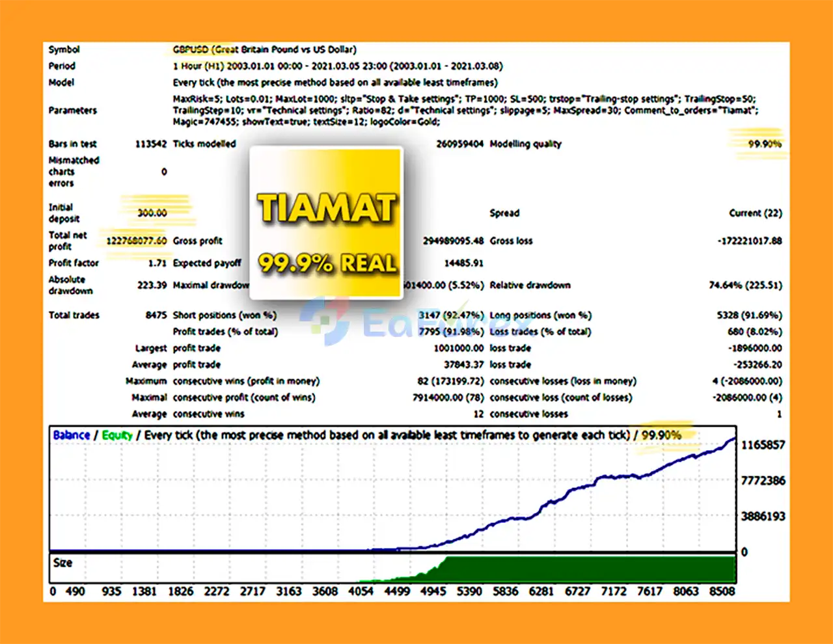833x644 pixels.
Task: Select the green Equity legend label
Action: click(117, 435)
